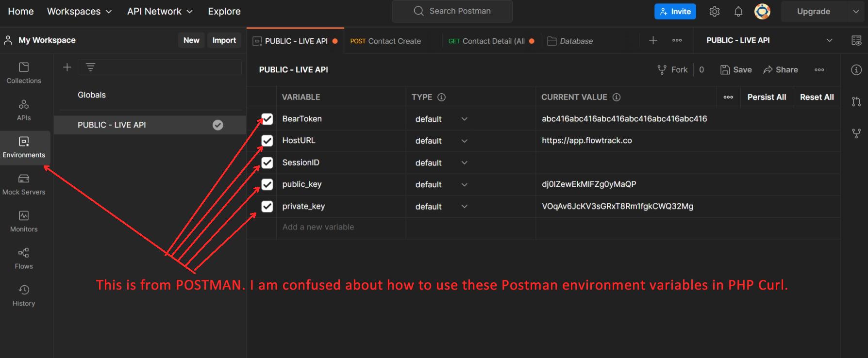Uncheck the BearToken variable
The image size is (868, 358).
tap(267, 119)
